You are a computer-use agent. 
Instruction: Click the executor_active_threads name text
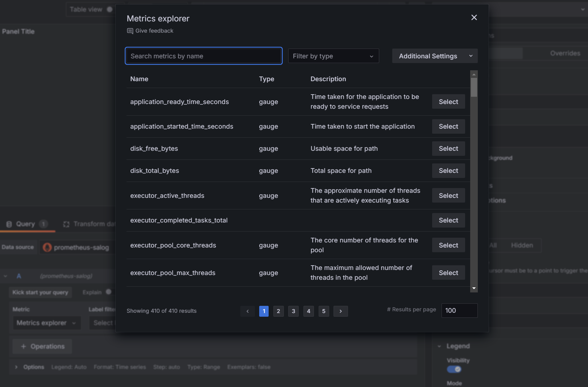tap(167, 196)
